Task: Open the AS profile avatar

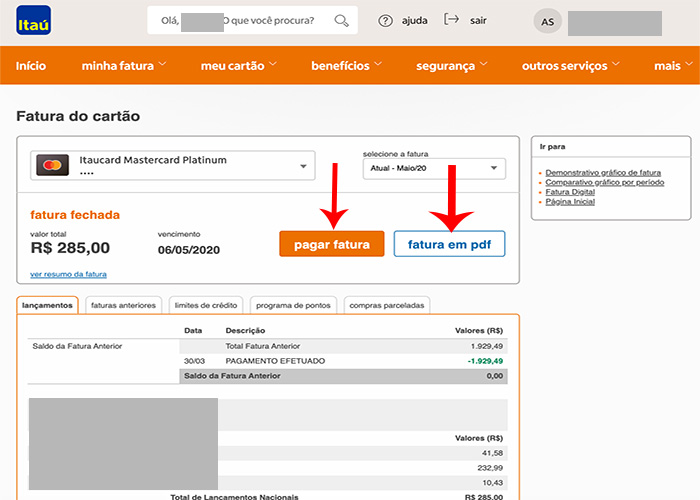Action: point(547,21)
